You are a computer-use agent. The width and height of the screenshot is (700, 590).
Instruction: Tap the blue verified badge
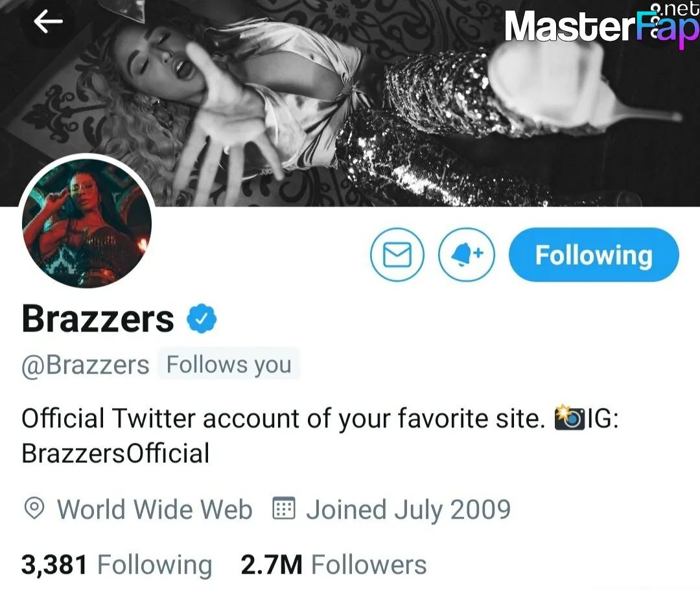[x=202, y=319]
